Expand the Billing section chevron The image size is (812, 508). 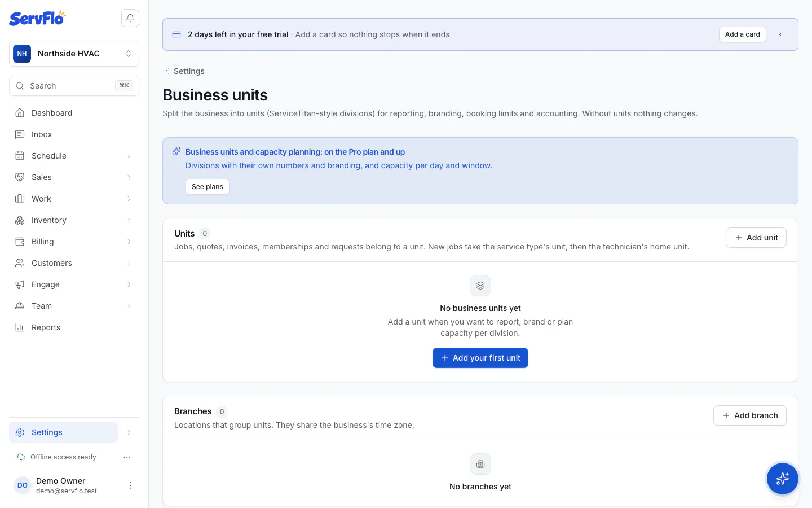point(129,242)
